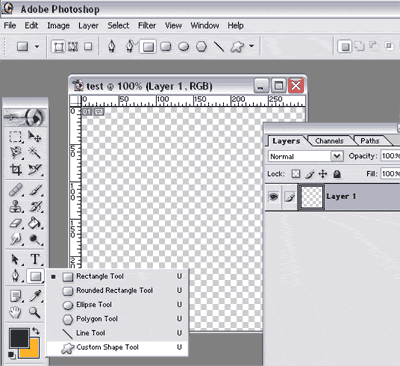The height and width of the screenshot is (366, 400).
Task: Select the Crop tool
Action: tap(16, 169)
